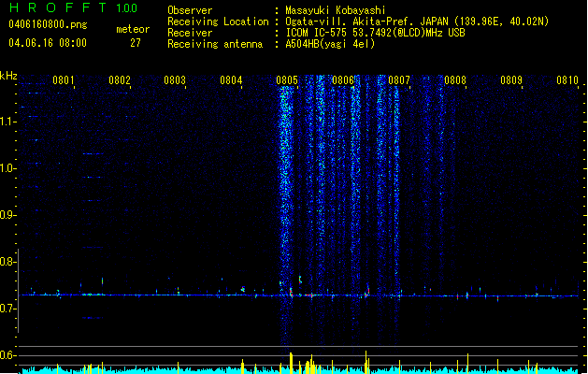Click the Ogata-vill. Akita-Pref. JAPAN location text
This screenshot has height=374, width=588.
coord(417,22)
